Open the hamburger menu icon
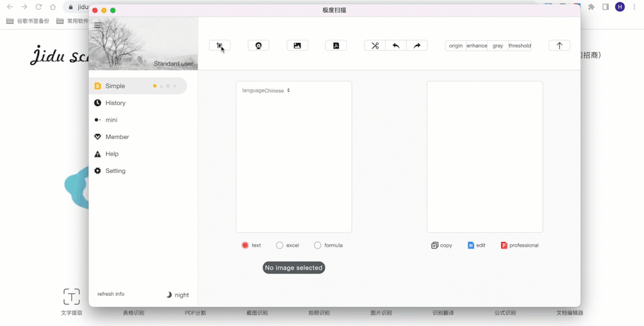644x326 pixels. [x=98, y=26]
